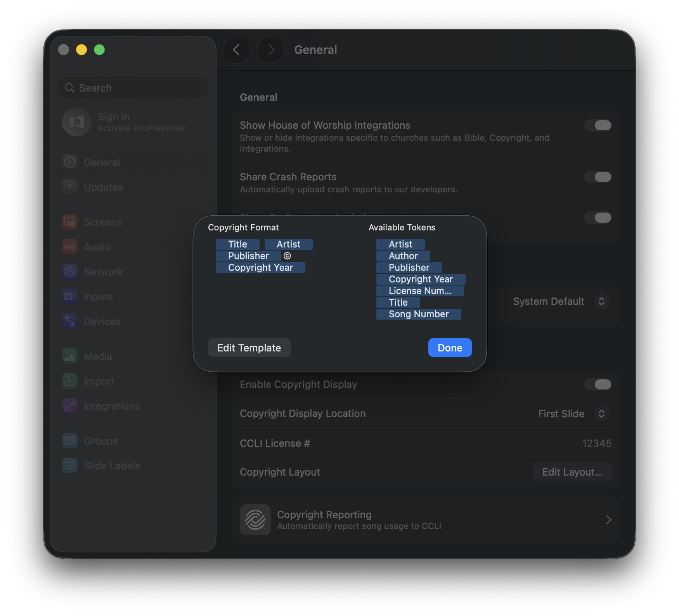
Task: Pick Artist from Available Tokens list
Action: pyautogui.click(x=400, y=244)
